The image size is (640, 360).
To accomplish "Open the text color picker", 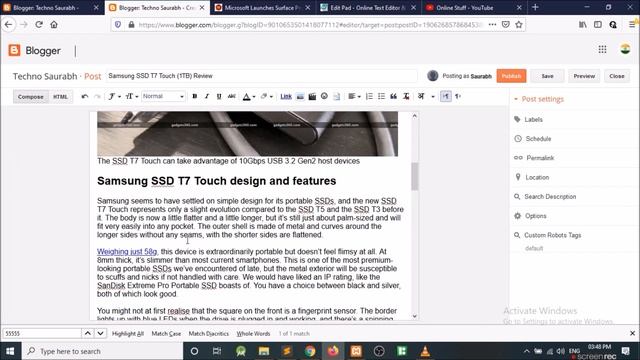I will coord(249,97).
